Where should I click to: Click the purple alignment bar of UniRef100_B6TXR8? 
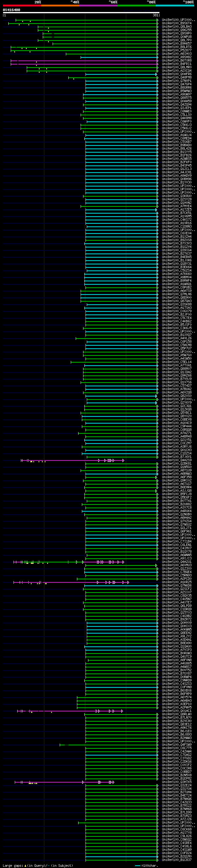pyautogui.click(x=85, y=61)
